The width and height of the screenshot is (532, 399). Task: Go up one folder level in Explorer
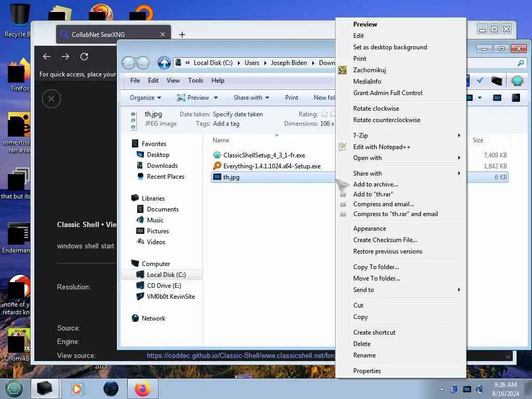tap(164, 63)
